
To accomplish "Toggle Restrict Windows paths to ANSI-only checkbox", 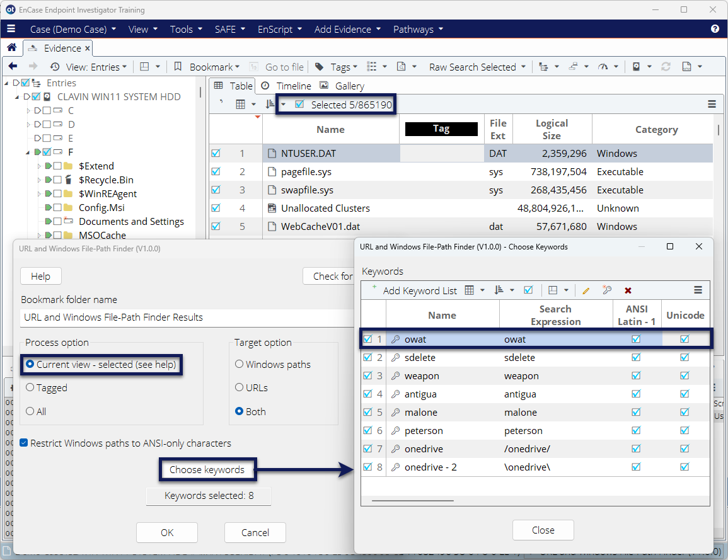I will 24,443.
